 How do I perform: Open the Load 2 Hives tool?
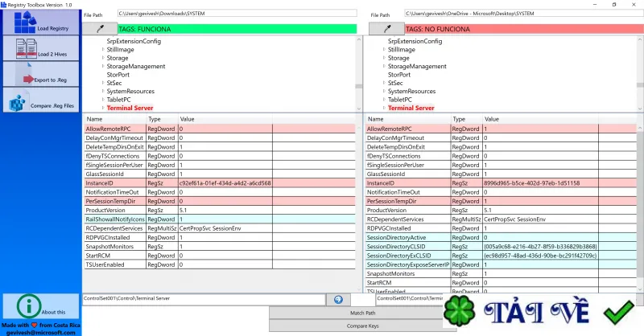[x=41, y=48]
